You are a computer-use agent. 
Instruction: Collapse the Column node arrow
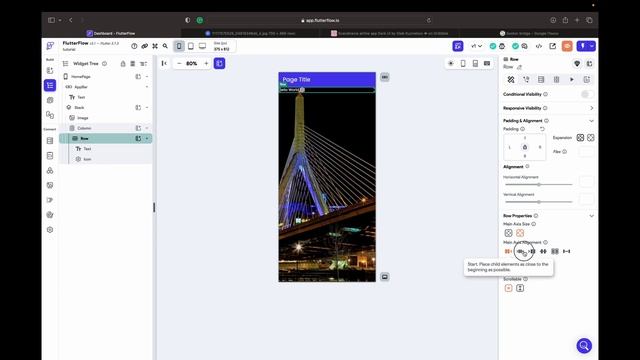click(147, 128)
